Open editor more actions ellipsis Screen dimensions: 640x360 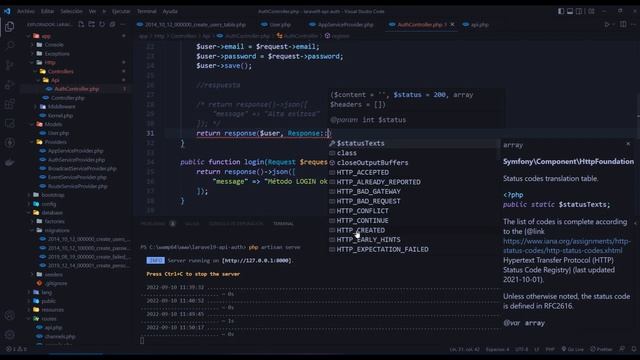pyautogui.click(x=633, y=24)
